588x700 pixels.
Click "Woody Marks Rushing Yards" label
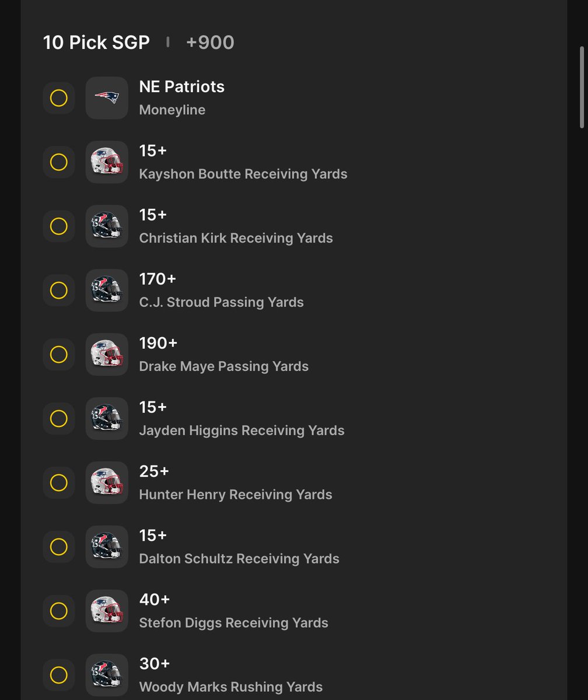coord(231,687)
